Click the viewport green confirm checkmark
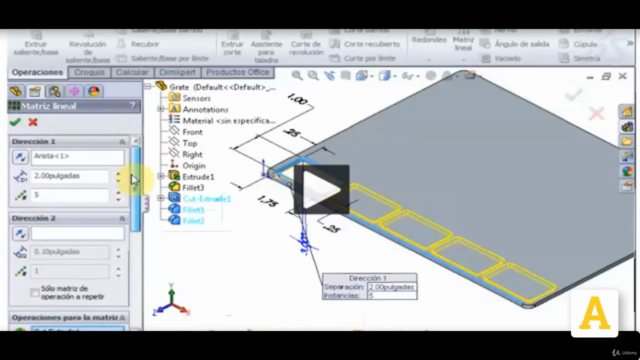The width and height of the screenshot is (640, 360). [573, 95]
